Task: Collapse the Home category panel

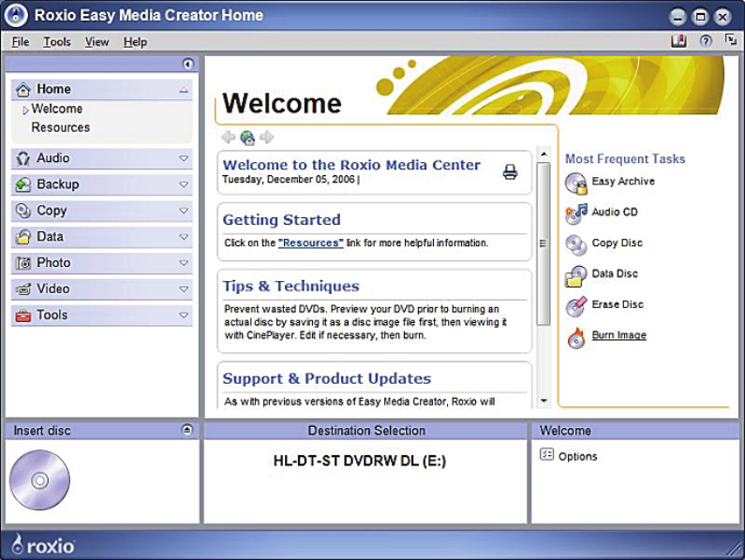Action: coord(184,90)
